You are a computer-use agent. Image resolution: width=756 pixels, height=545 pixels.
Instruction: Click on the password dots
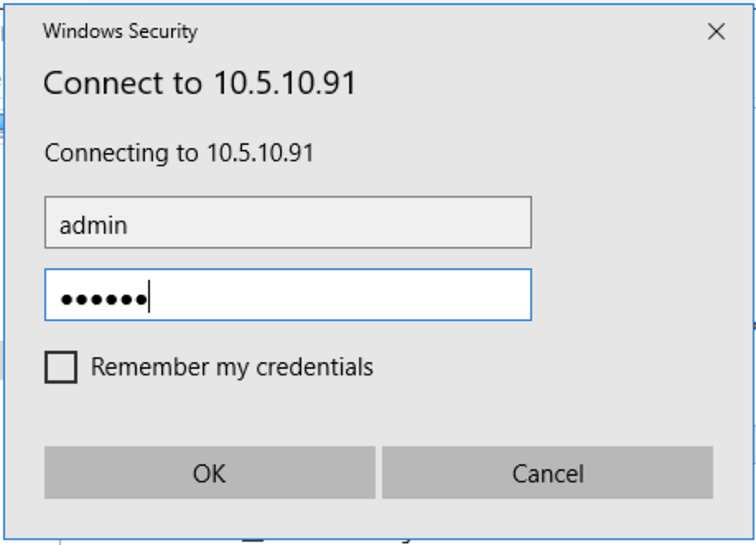click(x=103, y=298)
